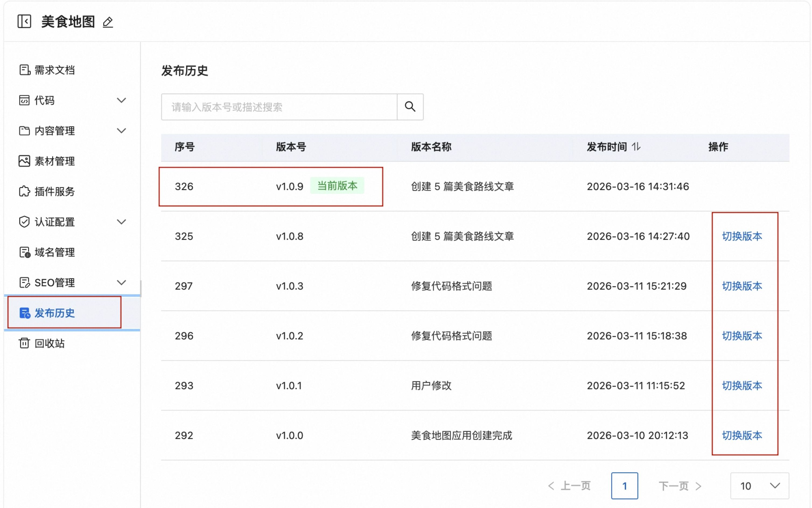Click version name 修复代码格式问题 for v1.0.3
Screen dimensions: 812x508
451,286
